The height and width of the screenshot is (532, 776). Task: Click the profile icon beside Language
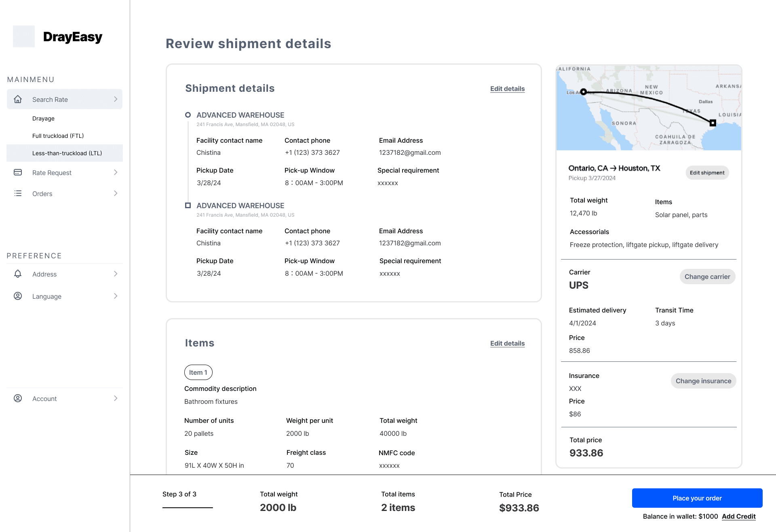[x=18, y=296]
